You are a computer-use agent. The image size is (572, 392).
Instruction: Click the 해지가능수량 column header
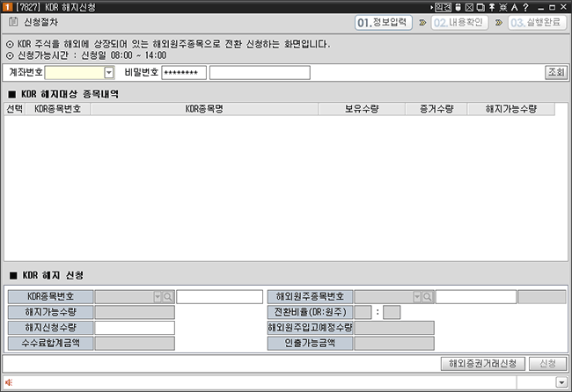(x=511, y=109)
